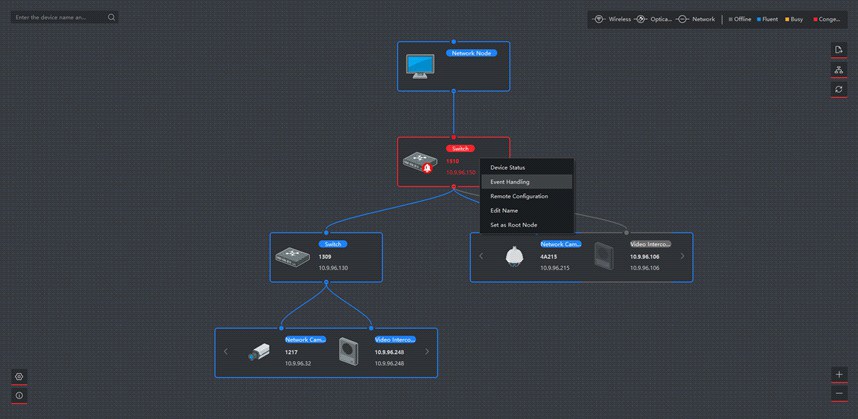Click the dome camera 4A215 icon
Viewport: 858px width, 419px height.
click(513, 256)
